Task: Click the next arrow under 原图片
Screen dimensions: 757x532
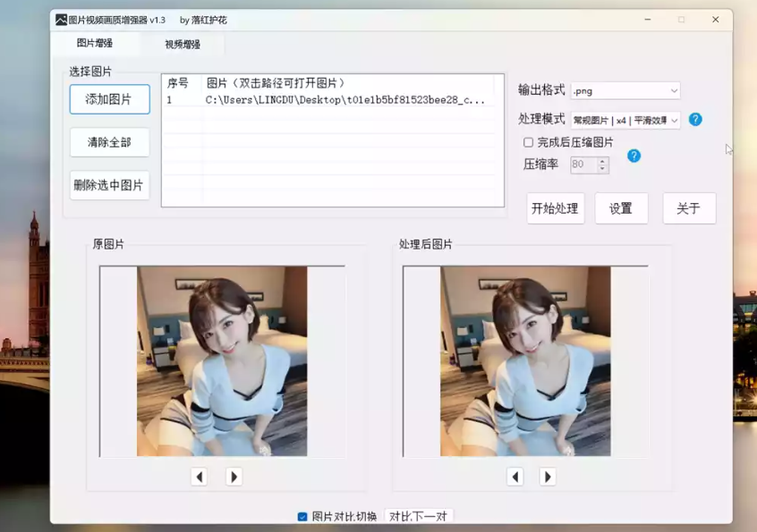Action: tap(234, 477)
